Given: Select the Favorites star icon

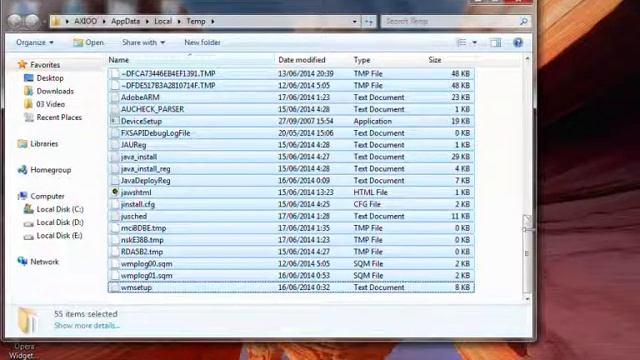Looking at the screenshot, I should (22, 64).
